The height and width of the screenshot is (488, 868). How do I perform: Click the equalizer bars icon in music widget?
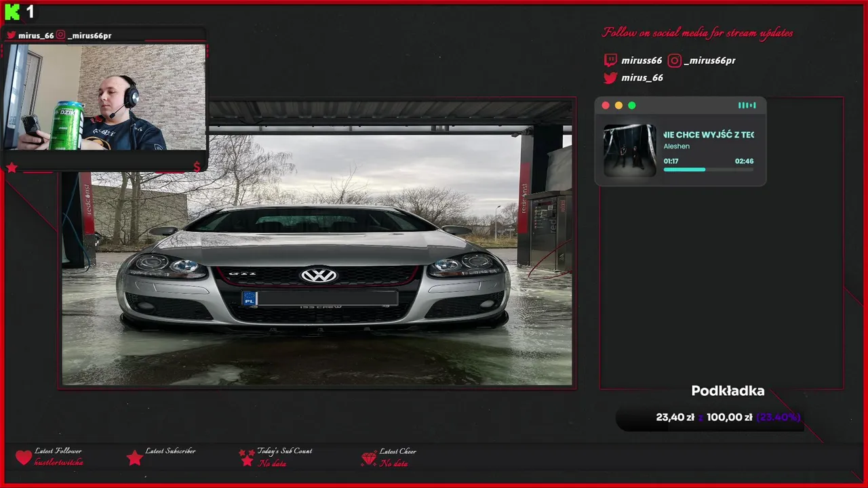[x=747, y=105]
